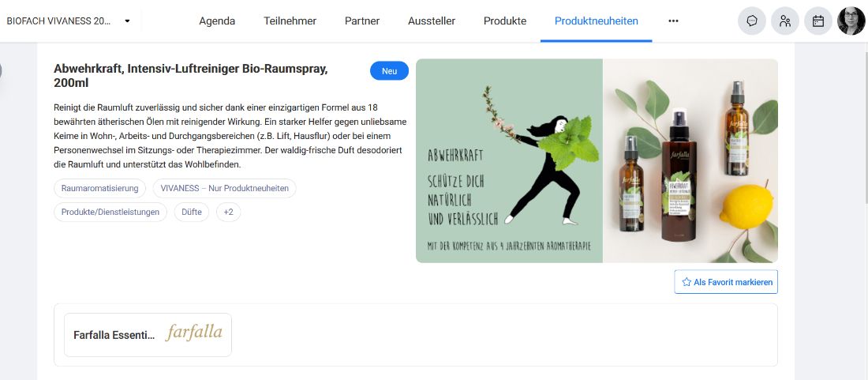
Task: Click the star icon in favorite button
Action: 687,282
